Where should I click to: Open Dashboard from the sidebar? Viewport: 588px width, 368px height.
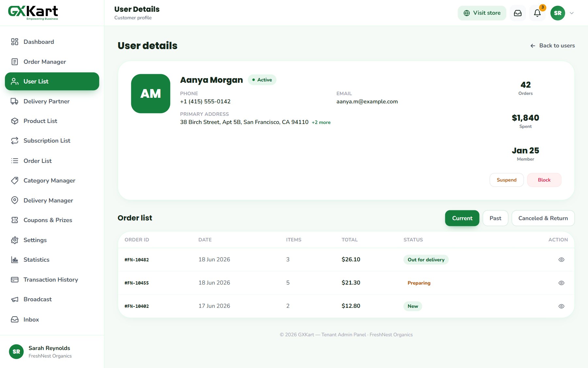[52, 42]
